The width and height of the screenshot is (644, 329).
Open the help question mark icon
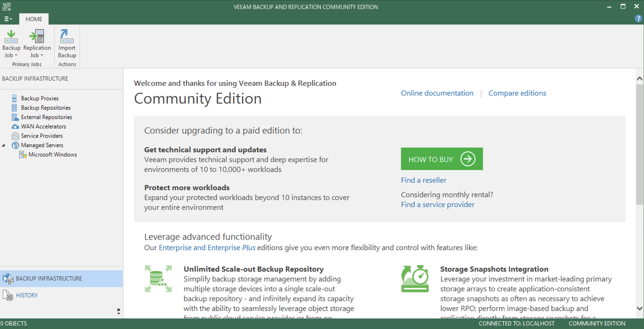tap(638, 18)
